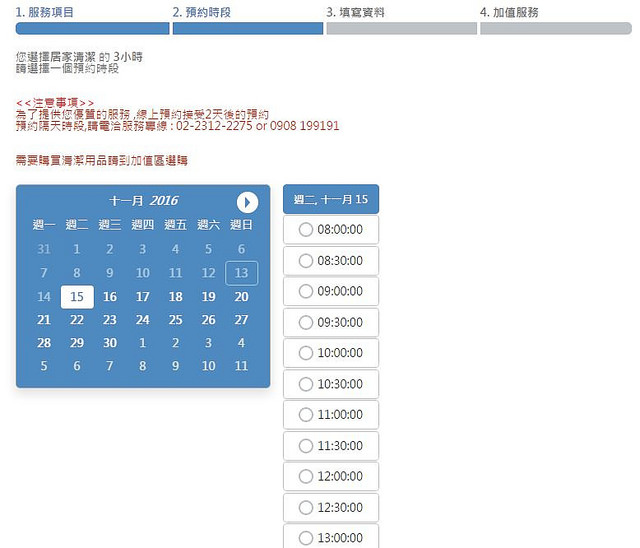Choose the 10:00:00 radio button

coord(306,353)
